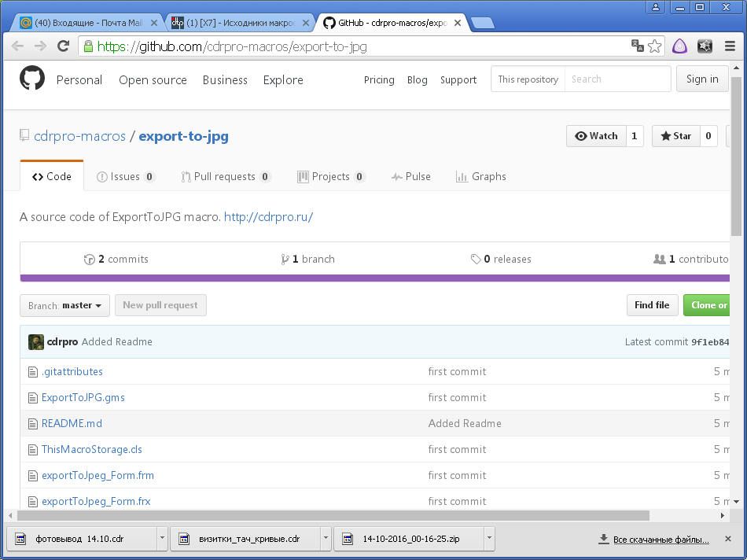
Task: Click the Find file button
Action: (x=652, y=305)
